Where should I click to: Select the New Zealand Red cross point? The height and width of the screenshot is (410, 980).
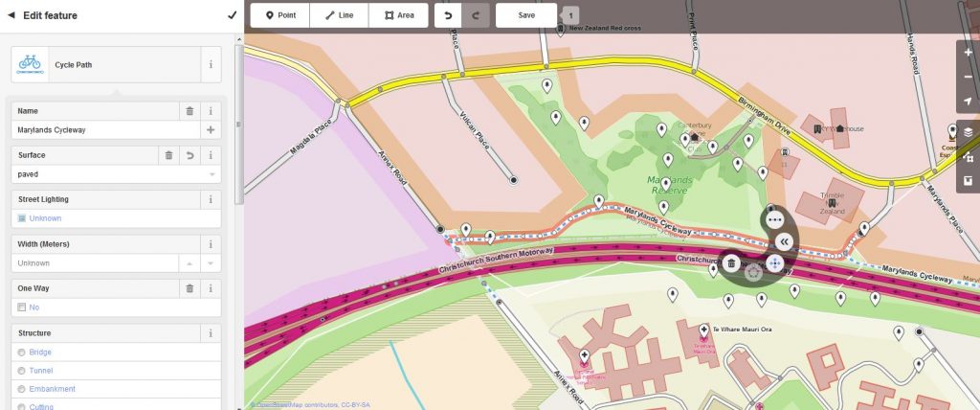pos(561,28)
